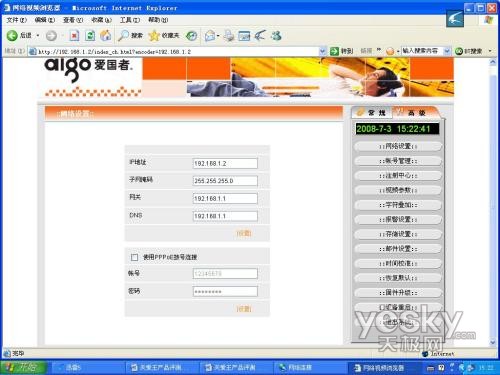The width and height of the screenshot is (500, 375).
Task: Click the orange round search-bar icon
Action: point(390,51)
